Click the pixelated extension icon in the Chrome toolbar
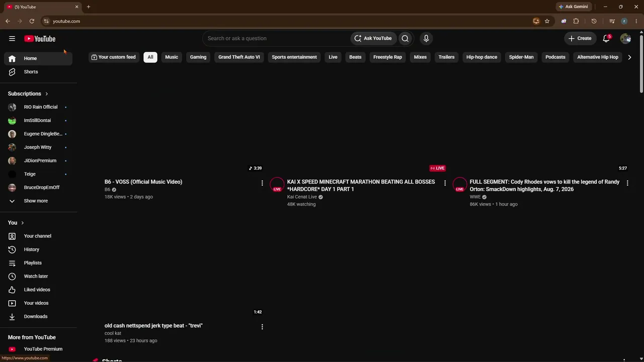 click(x=563, y=21)
